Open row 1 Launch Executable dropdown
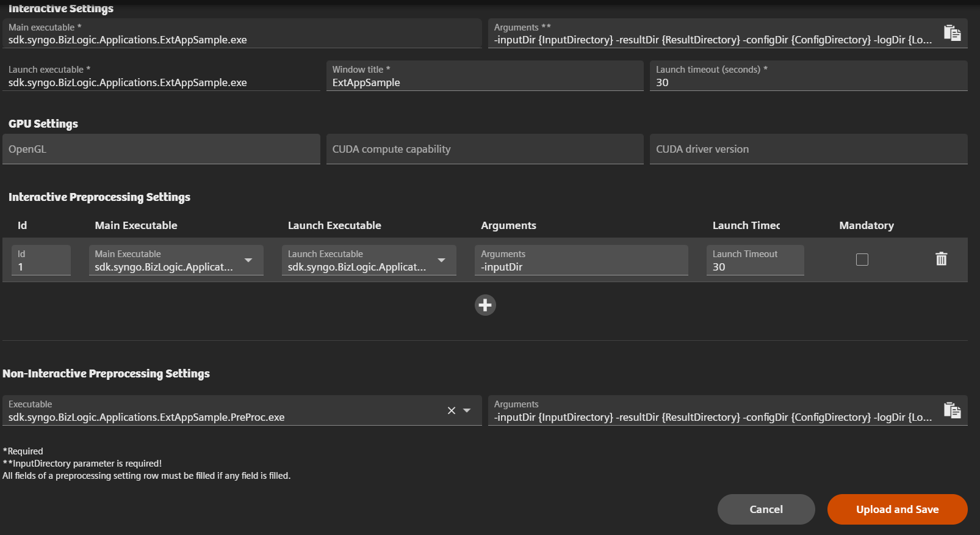 point(369,260)
